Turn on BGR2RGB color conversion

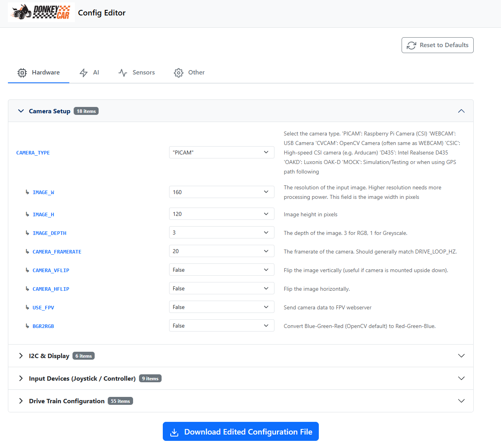tap(221, 325)
